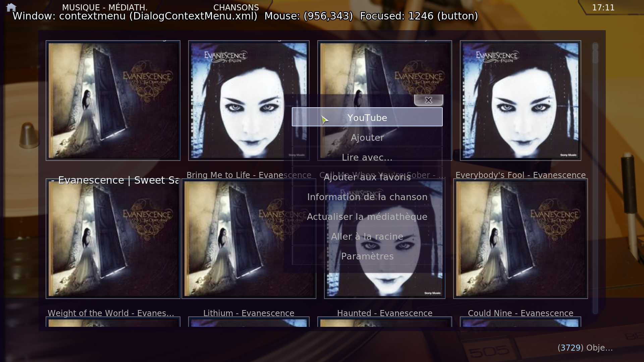This screenshot has height=362, width=644.
Task: Click Lithium - Evanescence label
Action: [x=249, y=313]
